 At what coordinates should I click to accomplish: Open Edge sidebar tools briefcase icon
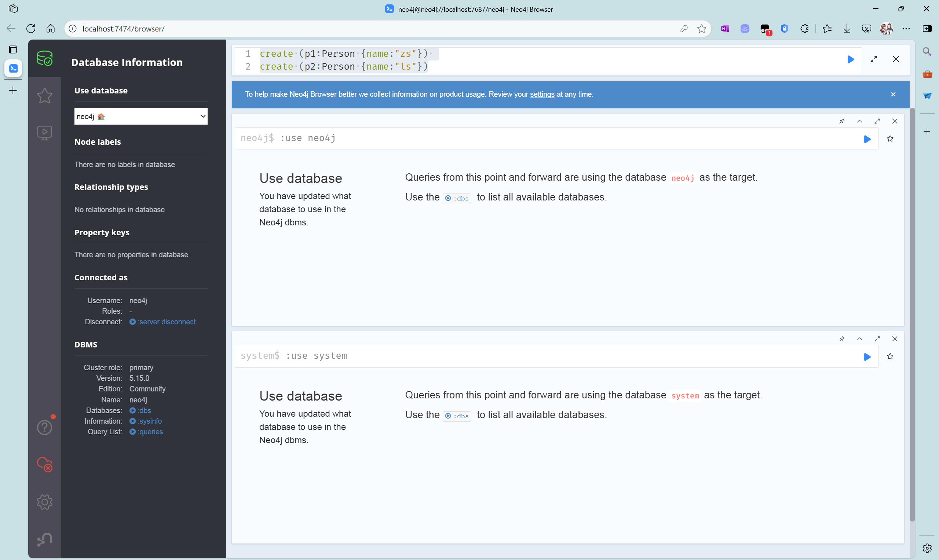[927, 74]
